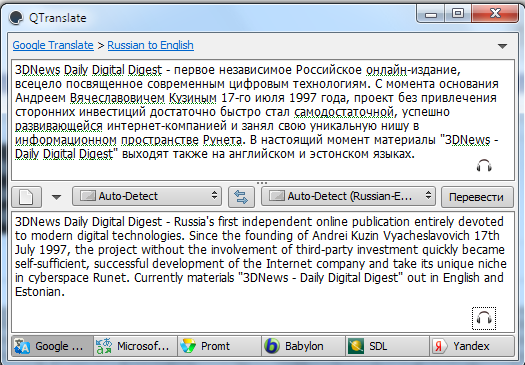
Task: Open the arrow menu beside new document
Action: coord(56,197)
